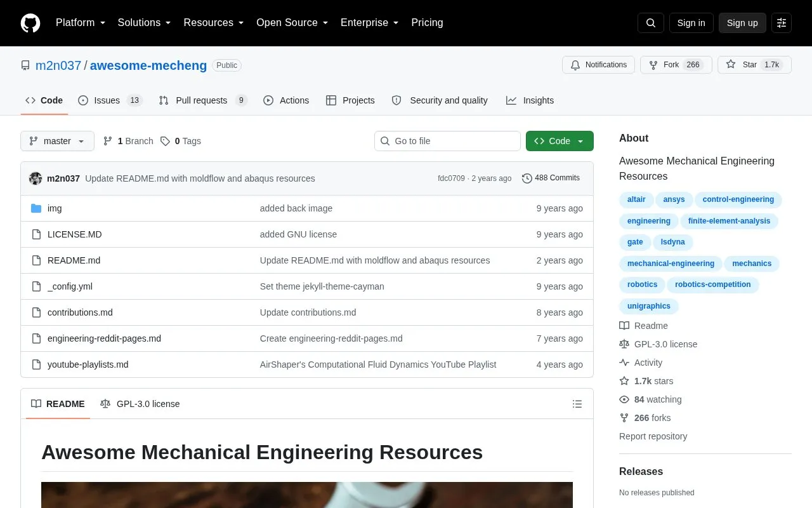This screenshot has height=508, width=812.
Task: Expand the Resources menu
Action: pos(214,23)
